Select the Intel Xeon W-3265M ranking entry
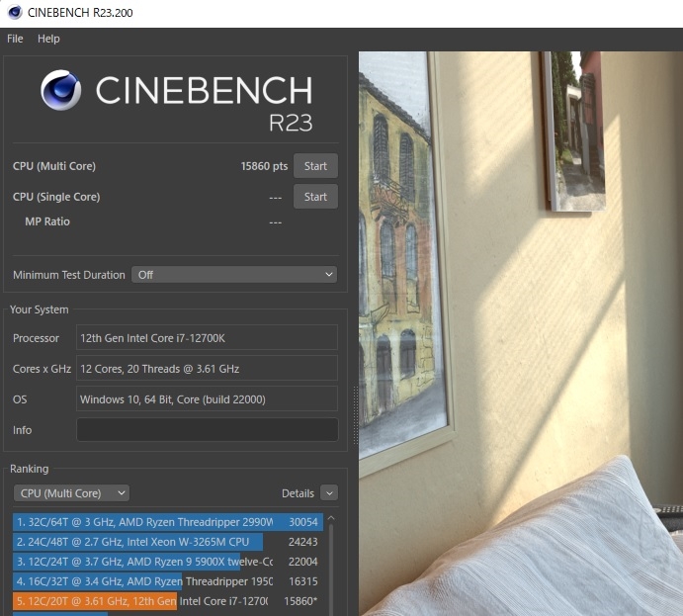Screen dimensions: 683x616 168,542
